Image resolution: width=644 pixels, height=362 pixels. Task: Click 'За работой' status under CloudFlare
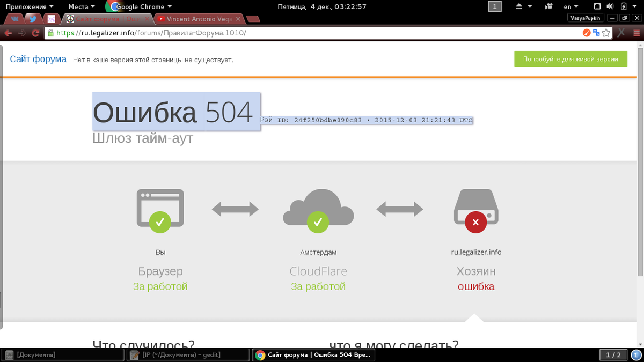[x=318, y=286]
